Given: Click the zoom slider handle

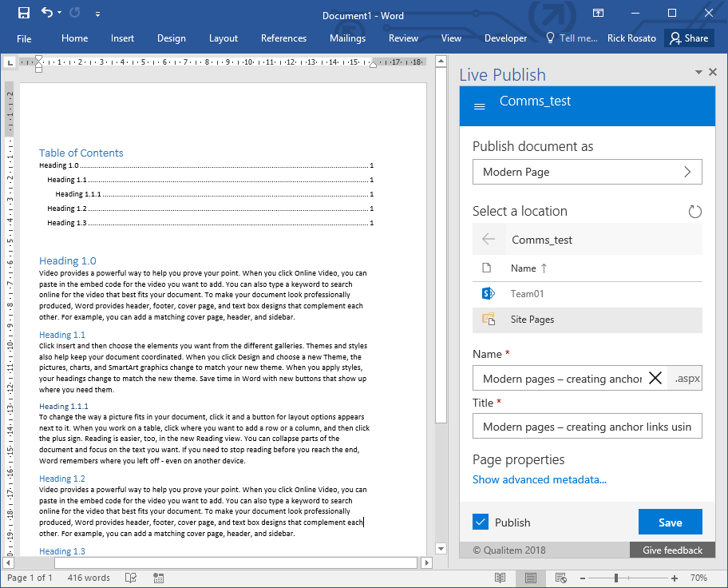Looking at the screenshot, I should [x=615, y=578].
